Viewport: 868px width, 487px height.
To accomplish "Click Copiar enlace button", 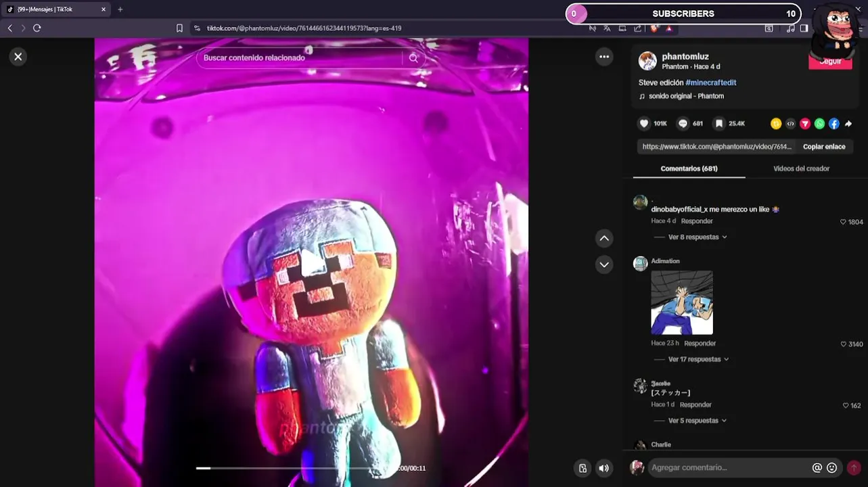I will coord(824,147).
